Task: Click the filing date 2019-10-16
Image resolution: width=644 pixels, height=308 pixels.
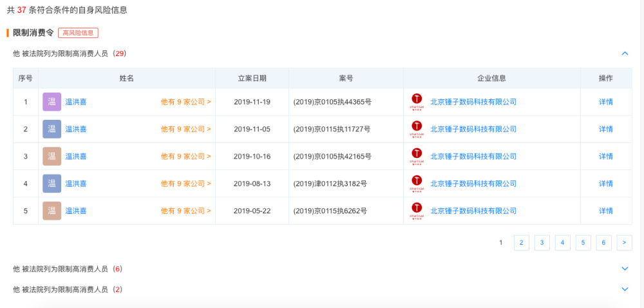Action: [252, 157]
